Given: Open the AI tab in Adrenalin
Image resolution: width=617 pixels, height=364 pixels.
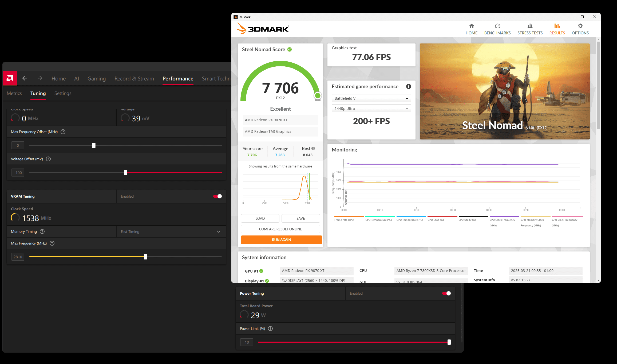Looking at the screenshot, I should point(77,78).
